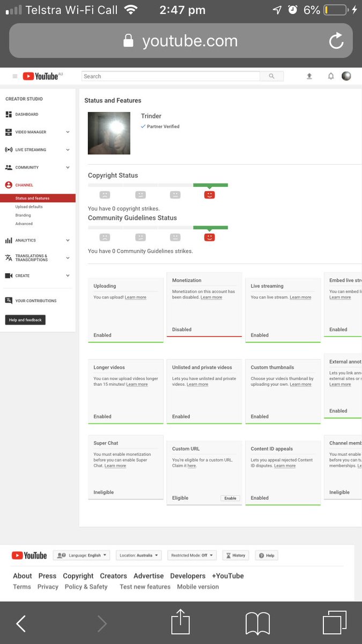362x644 pixels.
Task: Open Learn more under Super Chat
Action: 115,466
